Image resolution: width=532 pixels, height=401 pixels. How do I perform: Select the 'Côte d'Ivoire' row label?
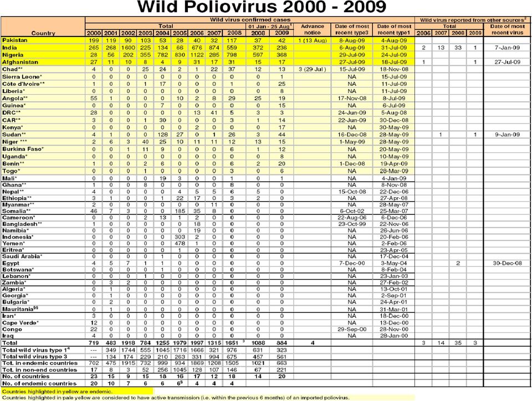23,84
